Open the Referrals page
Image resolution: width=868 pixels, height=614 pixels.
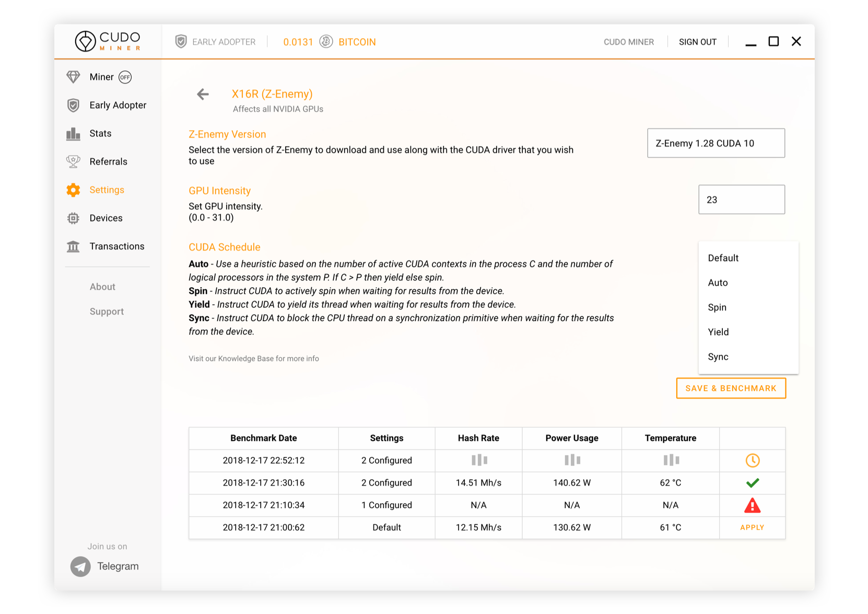tap(108, 162)
